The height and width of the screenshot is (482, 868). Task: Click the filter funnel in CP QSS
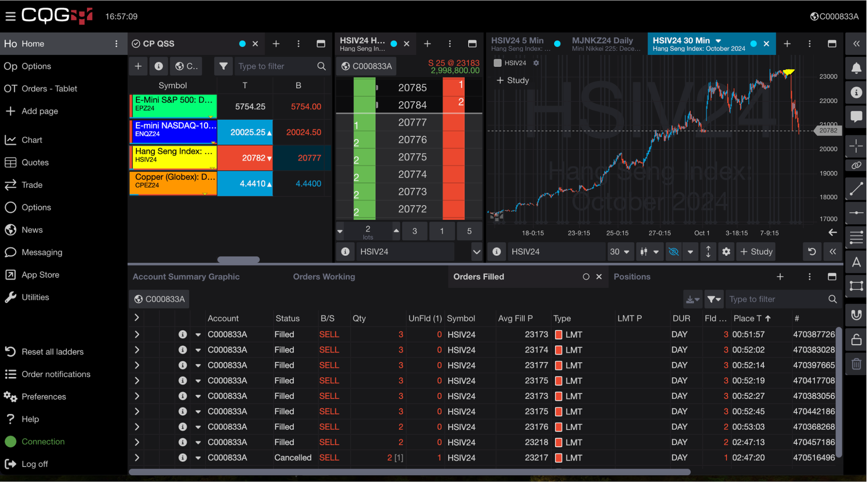(223, 66)
